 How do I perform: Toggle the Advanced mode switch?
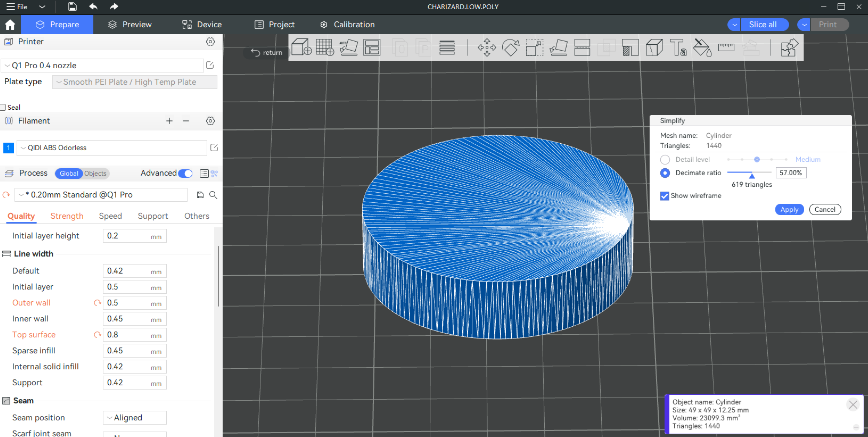click(185, 173)
